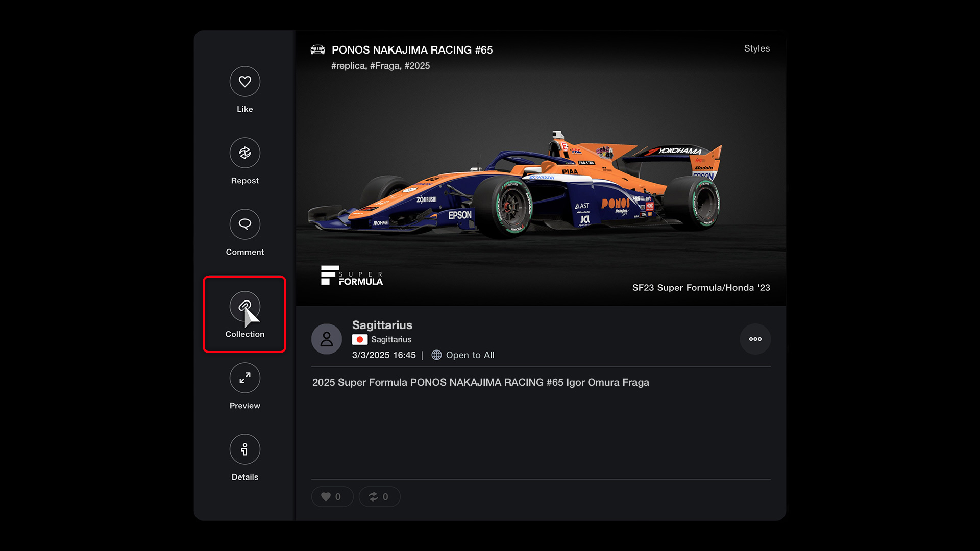The height and width of the screenshot is (551, 980).
Task: Open the Preview fullscreen icon
Action: pyautogui.click(x=244, y=378)
